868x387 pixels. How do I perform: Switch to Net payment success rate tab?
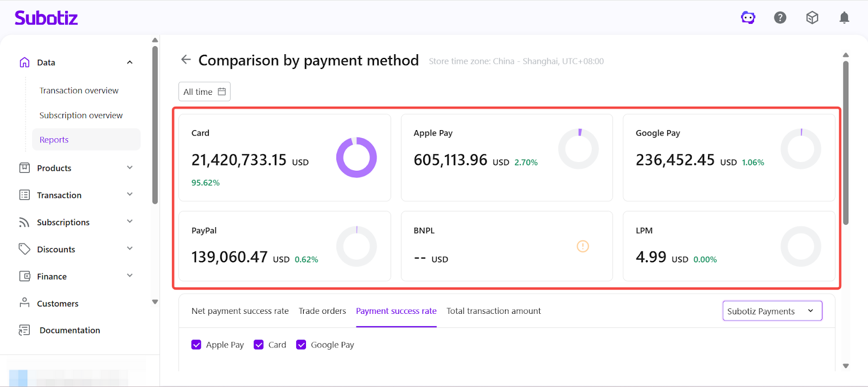click(240, 311)
